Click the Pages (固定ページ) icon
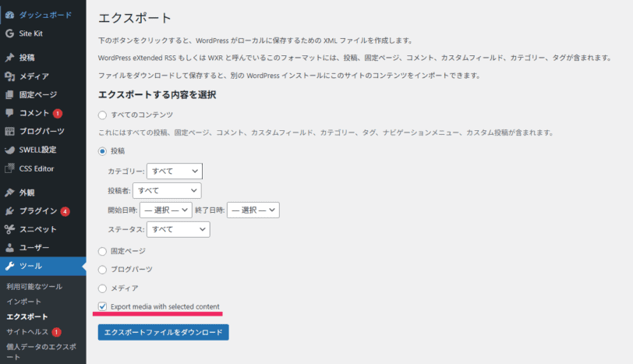This screenshot has width=633, height=364. (x=9, y=94)
